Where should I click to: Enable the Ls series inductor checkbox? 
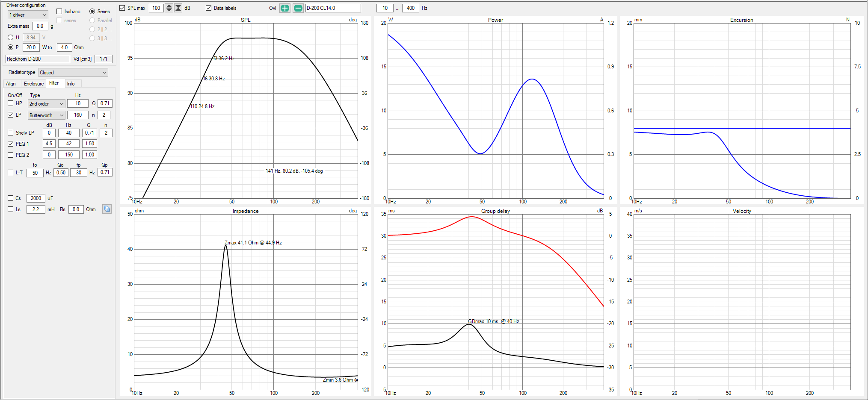(11, 209)
